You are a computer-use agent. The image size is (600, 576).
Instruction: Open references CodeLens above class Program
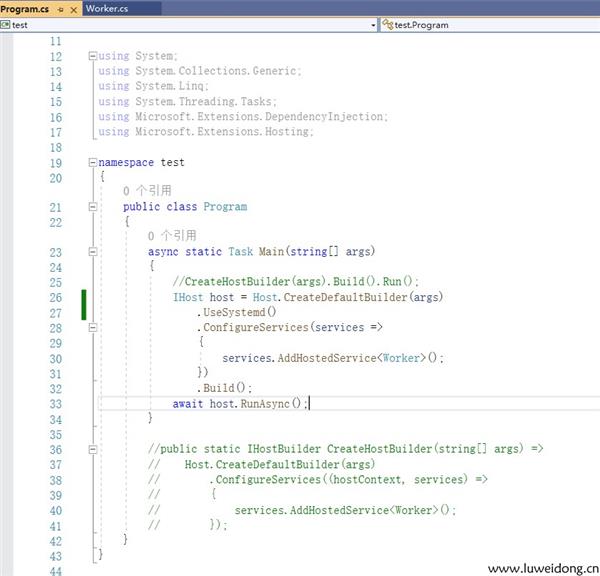147,190
